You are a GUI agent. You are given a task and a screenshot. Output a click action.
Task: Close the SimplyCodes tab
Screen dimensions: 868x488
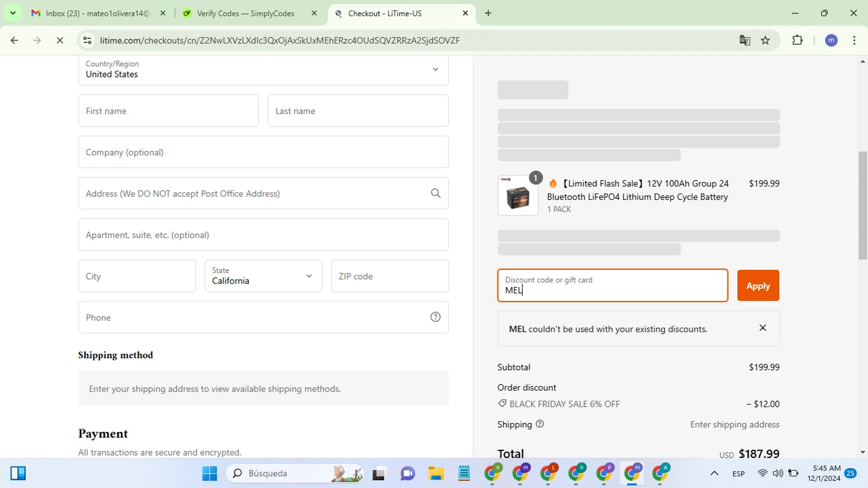click(x=314, y=13)
